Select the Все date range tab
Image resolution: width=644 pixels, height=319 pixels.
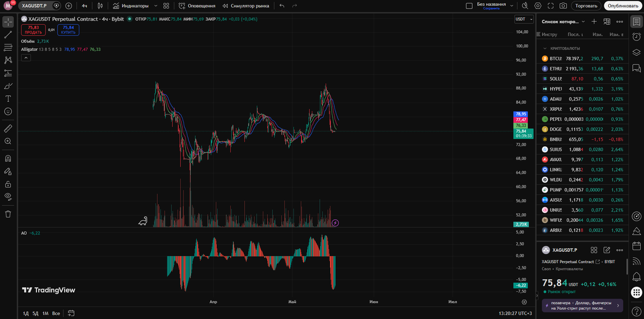[56, 313]
